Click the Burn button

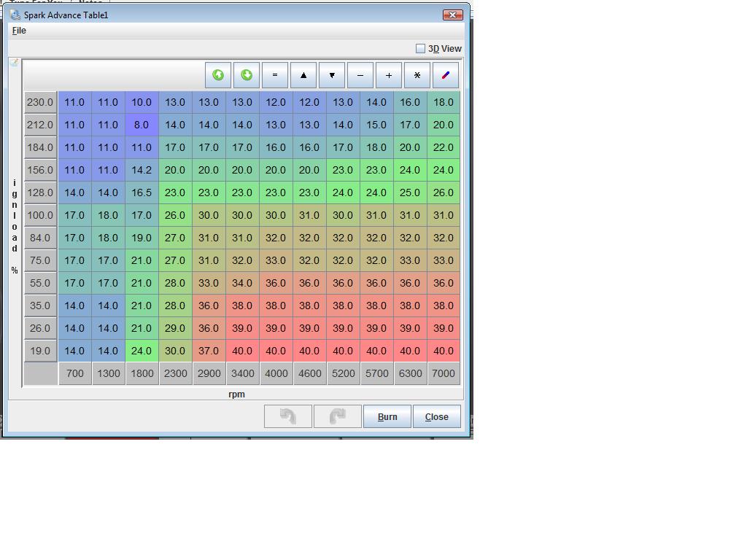(387, 416)
